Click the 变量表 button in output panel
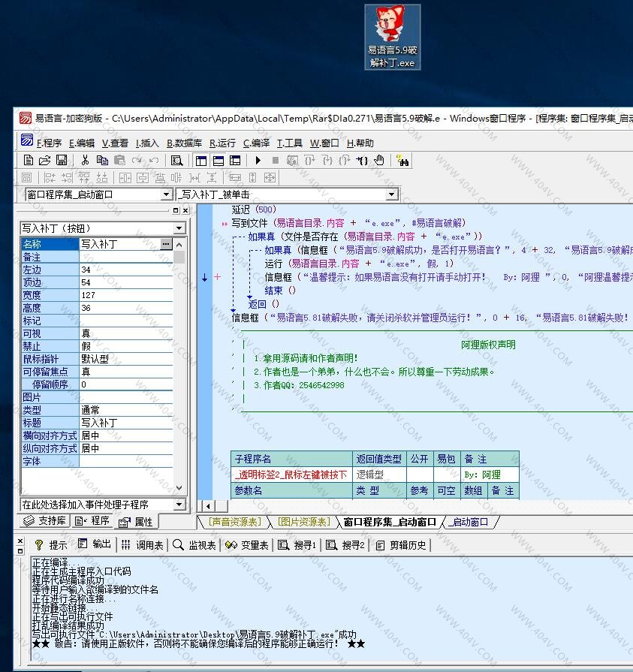633x672 pixels. pyautogui.click(x=248, y=545)
